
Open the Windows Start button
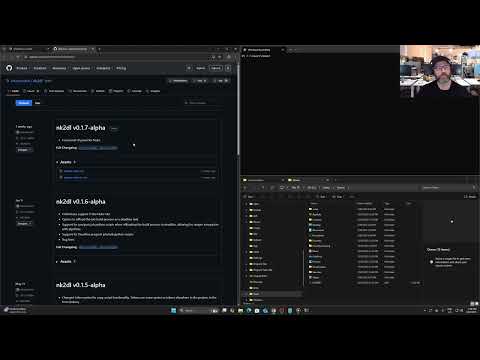click(173, 310)
